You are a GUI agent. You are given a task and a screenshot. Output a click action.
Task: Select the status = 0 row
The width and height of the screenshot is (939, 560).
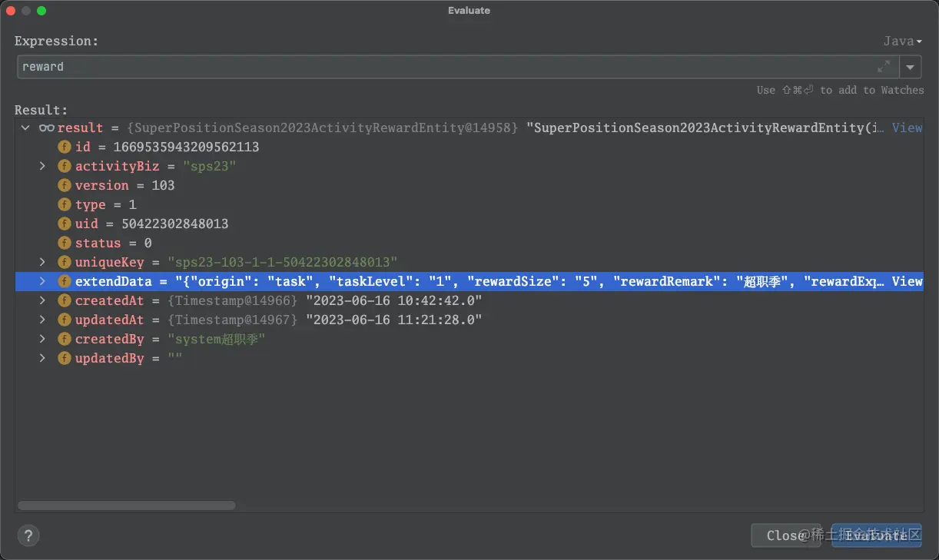pyautogui.click(x=469, y=243)
